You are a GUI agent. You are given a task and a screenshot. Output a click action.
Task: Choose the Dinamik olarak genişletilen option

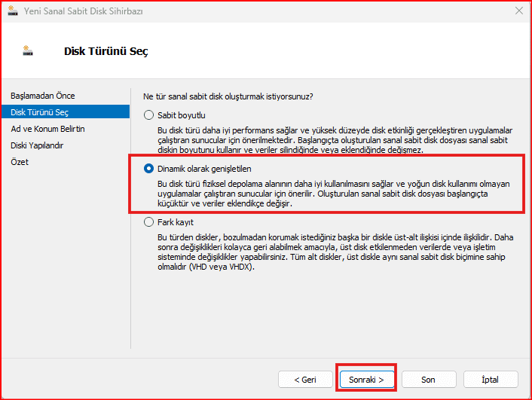(x=148, y=169)
